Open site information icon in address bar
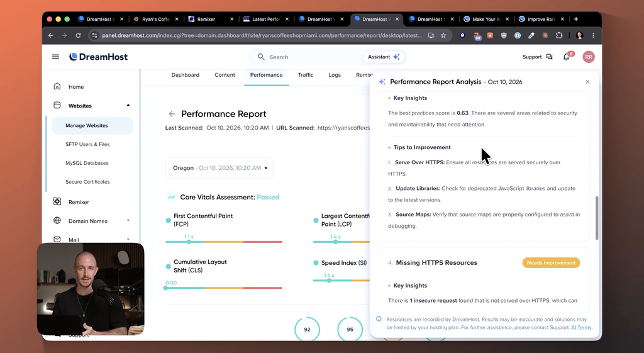 pyautogui.click(x=94, y=35)
